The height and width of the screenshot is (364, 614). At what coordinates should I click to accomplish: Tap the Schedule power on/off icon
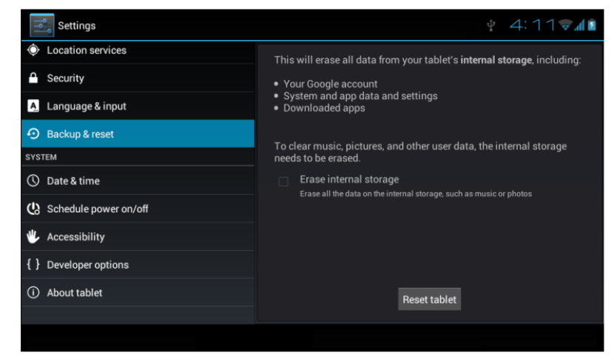pos(33,209)
